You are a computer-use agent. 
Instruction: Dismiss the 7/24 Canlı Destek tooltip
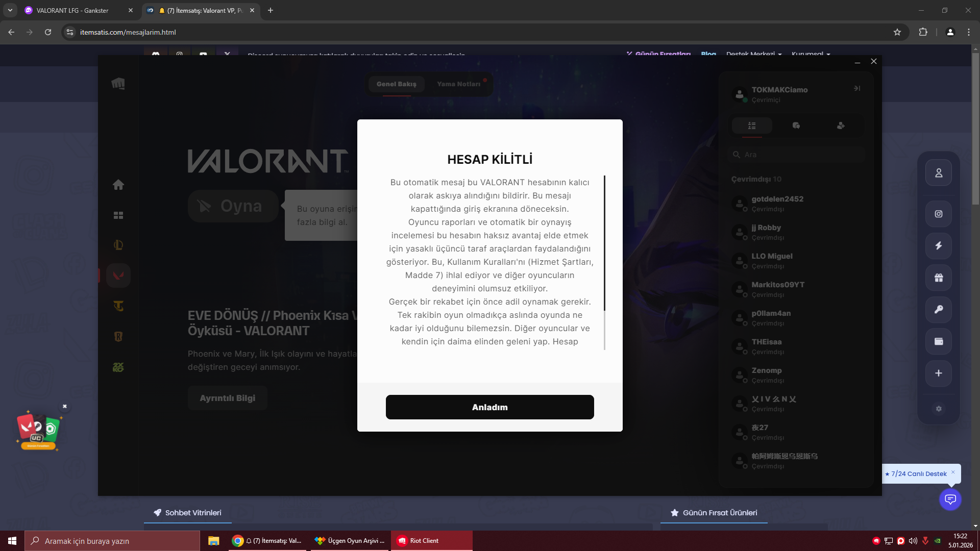[953, 472]
